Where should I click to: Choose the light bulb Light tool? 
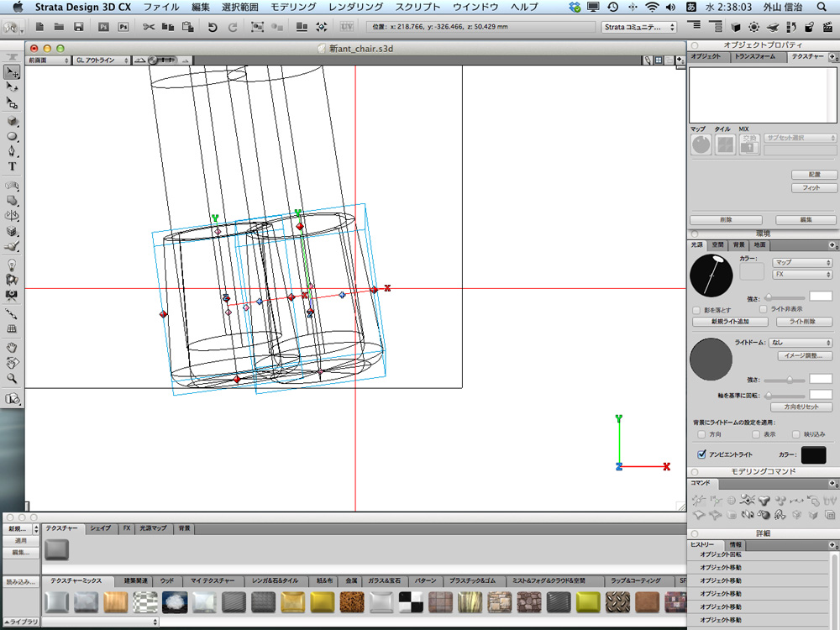[13, 264]
